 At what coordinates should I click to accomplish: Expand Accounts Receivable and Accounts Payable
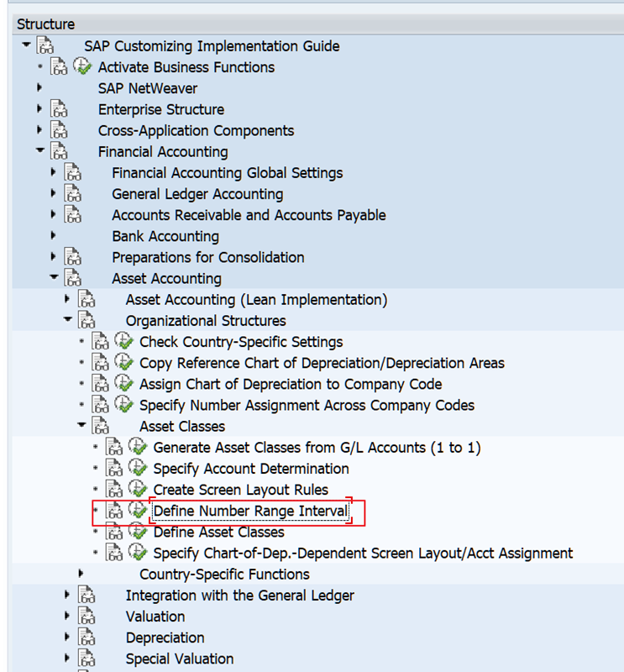pyautogui.click(x=53, y=214)
